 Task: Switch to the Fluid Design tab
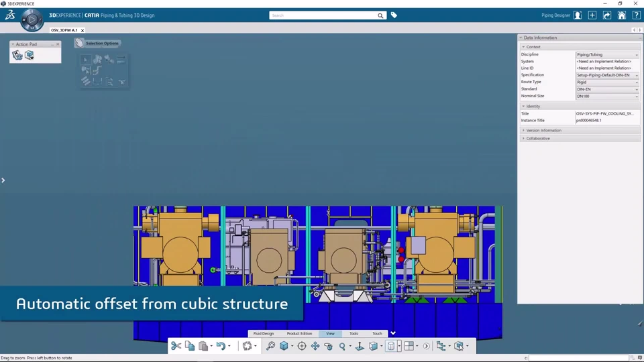pyautogui.click(x=263, y=333)
